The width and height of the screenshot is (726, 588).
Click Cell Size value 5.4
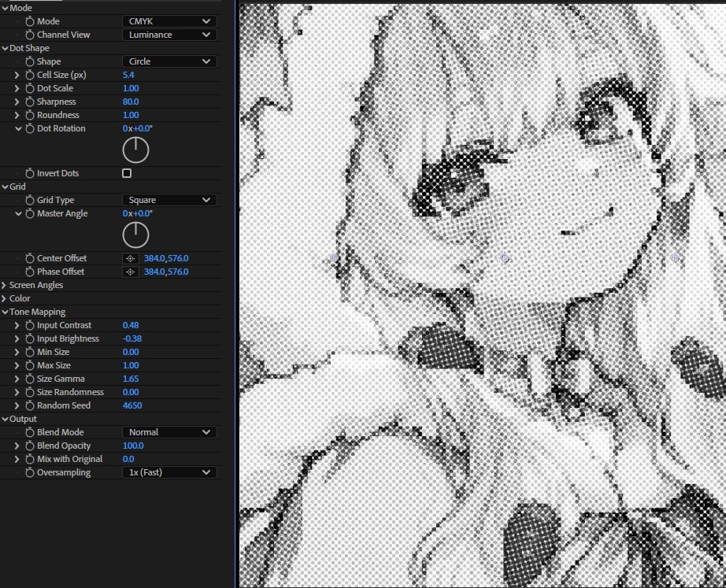point(128,75)
